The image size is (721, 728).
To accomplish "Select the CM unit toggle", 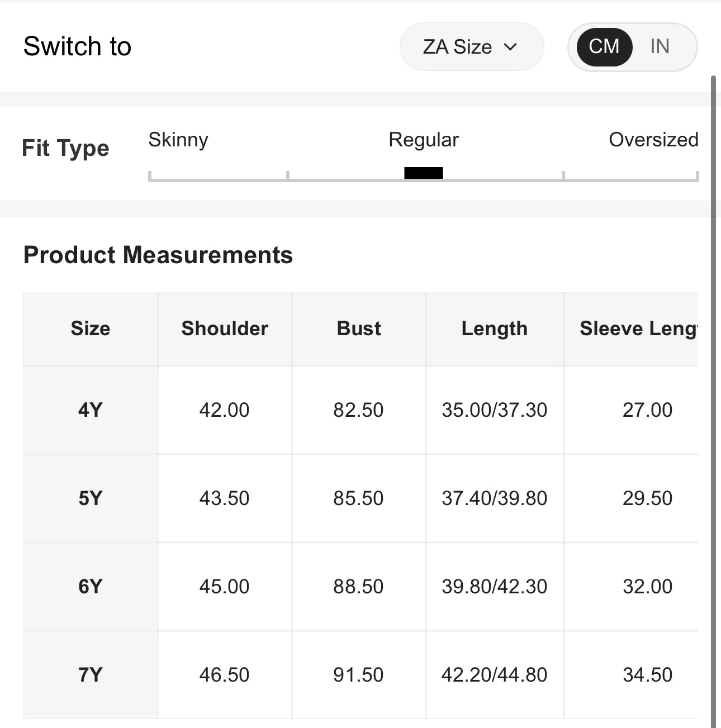I will (604, 46).
